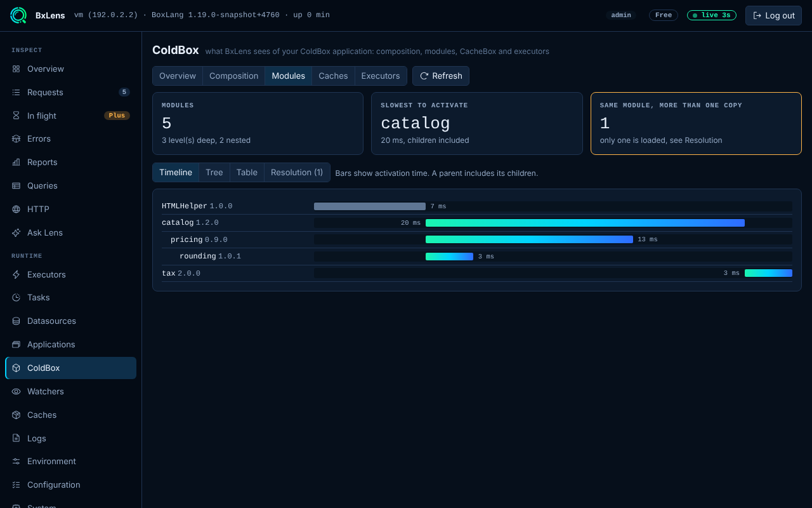Screen dimensions: 812x508
Task: Click the Requests count badge 5
Action: click(124, 92)
